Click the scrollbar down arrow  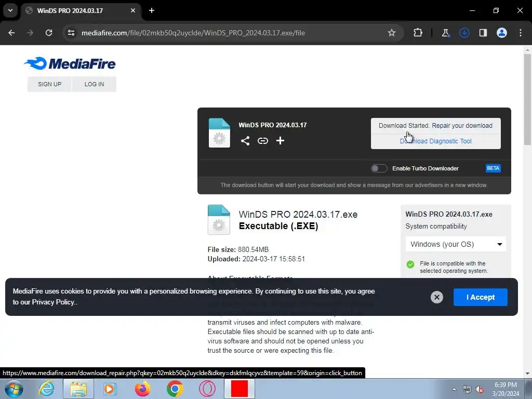(x=527, y=374)
